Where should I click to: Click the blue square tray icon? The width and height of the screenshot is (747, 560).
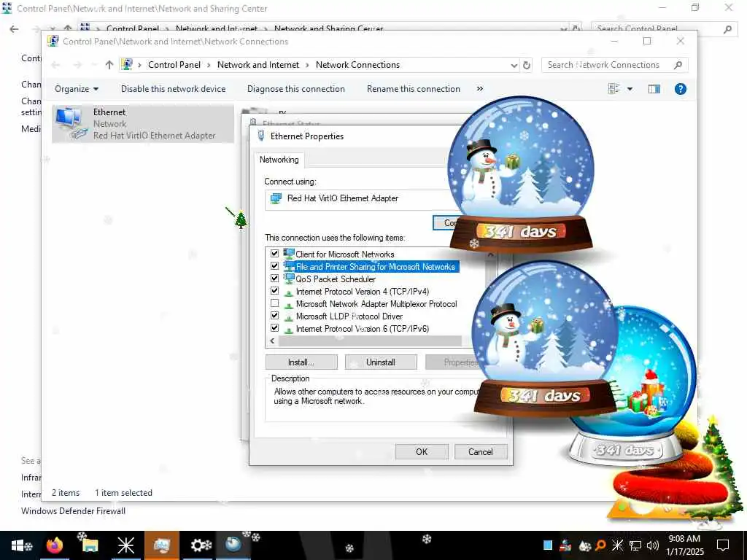coord(548,545)
